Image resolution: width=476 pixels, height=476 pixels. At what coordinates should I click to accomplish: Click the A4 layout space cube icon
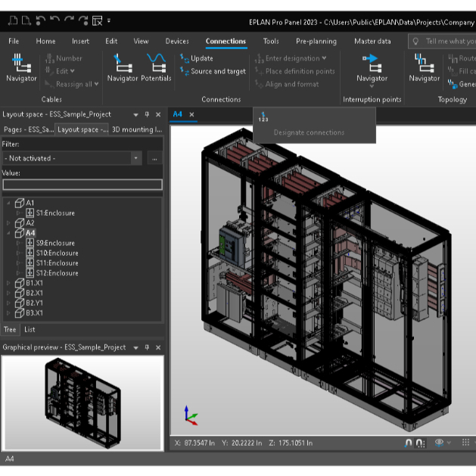[20, 233]
